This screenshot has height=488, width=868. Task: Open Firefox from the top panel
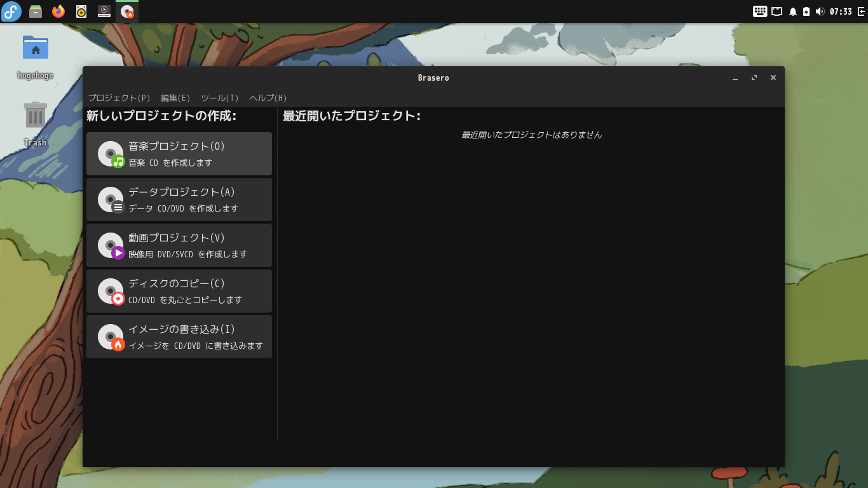58,11
